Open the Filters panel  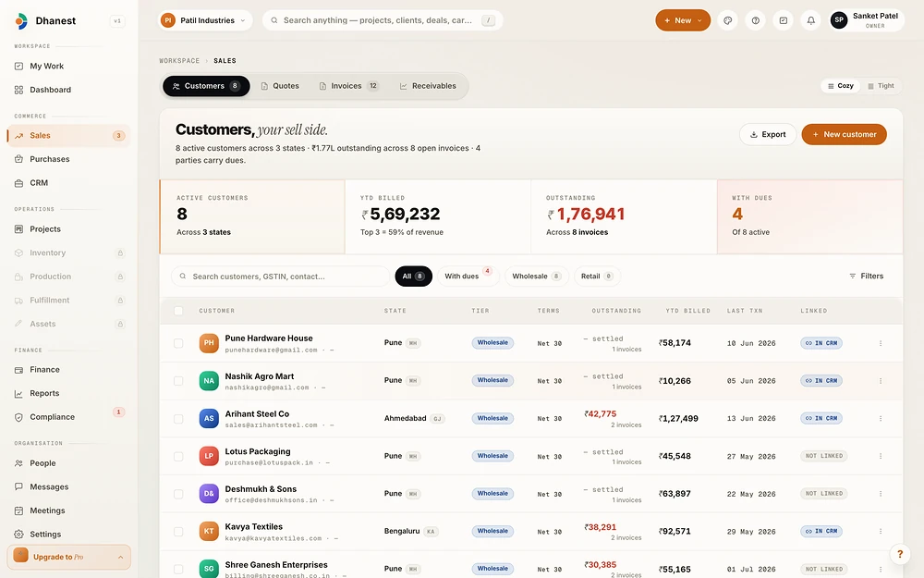tap(867, 276)
